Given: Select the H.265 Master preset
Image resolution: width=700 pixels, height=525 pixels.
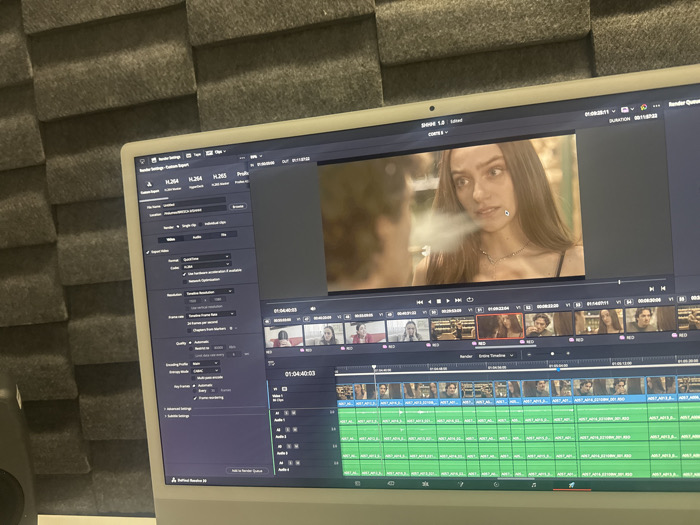Looking at the screenshot, I should click(220, 179).
